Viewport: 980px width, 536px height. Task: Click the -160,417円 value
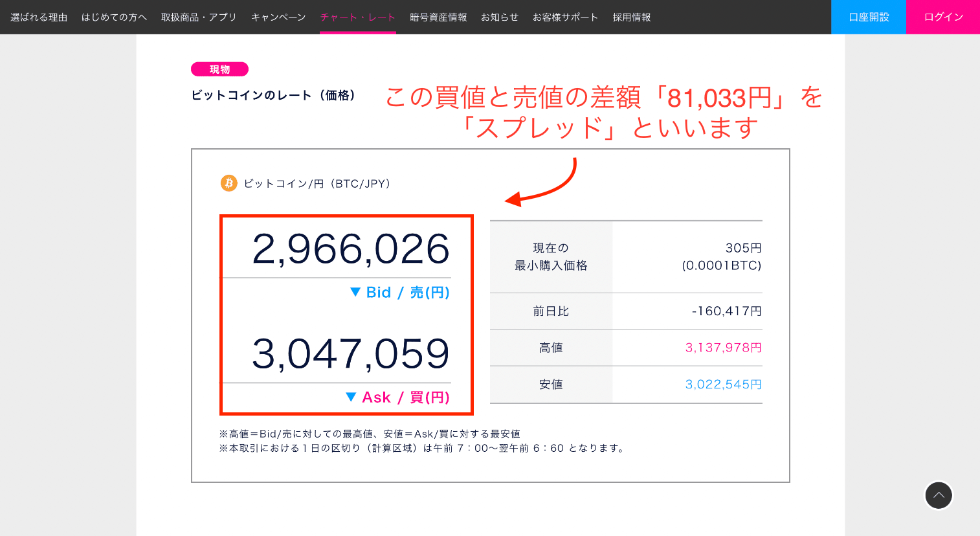tap(726, 311)
